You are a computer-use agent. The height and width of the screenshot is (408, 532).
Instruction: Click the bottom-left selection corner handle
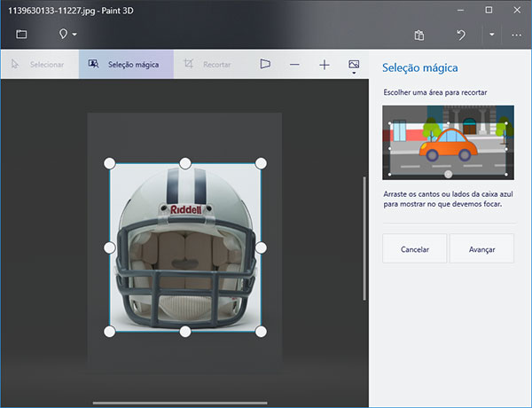tap(110, 332)
